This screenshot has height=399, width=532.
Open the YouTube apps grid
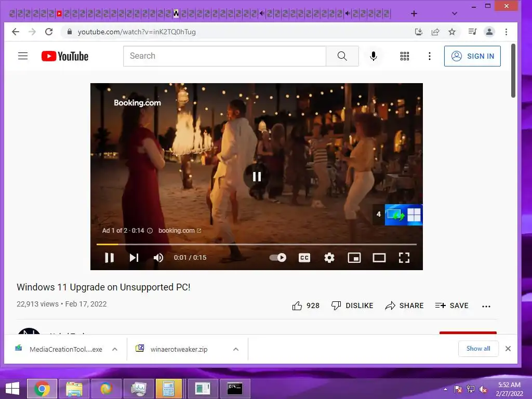[404, 56]
